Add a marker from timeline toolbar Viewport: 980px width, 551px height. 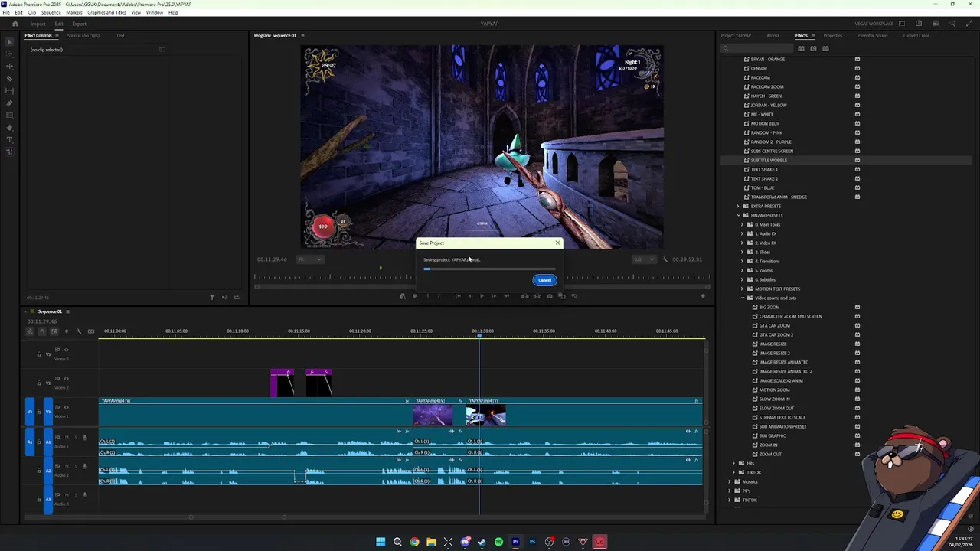(66, 331)
